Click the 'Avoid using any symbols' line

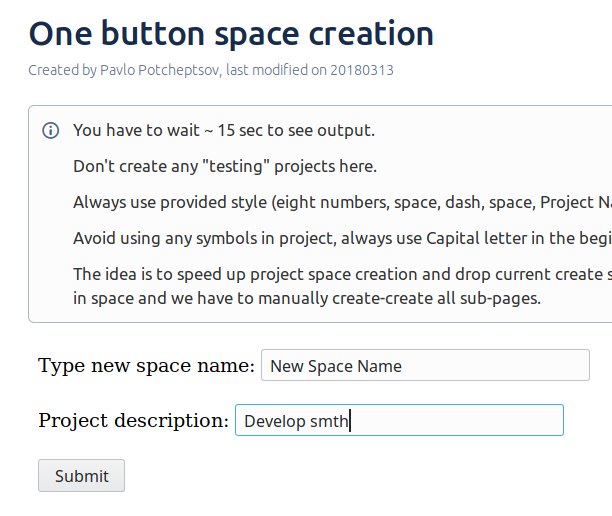click(x=342, y=238)
